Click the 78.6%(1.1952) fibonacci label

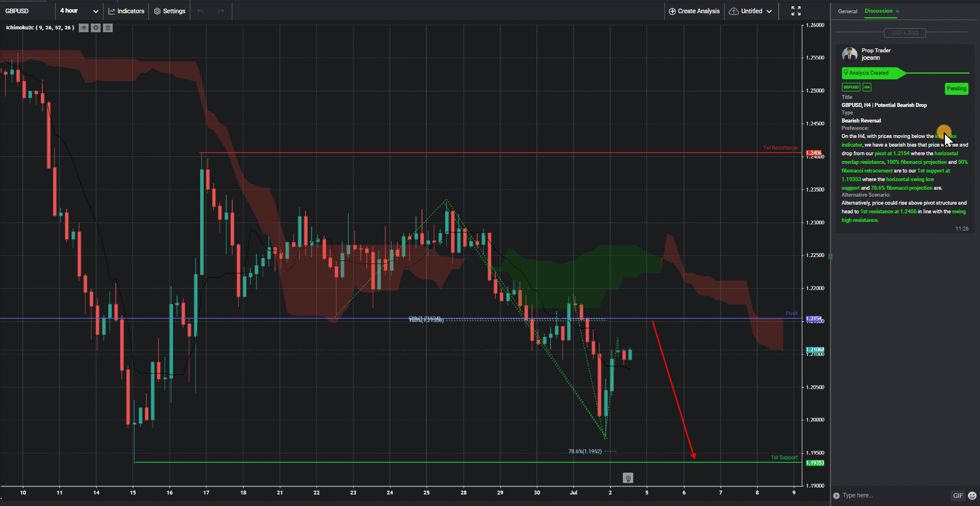pyautogui.click(x=585, y=451)
